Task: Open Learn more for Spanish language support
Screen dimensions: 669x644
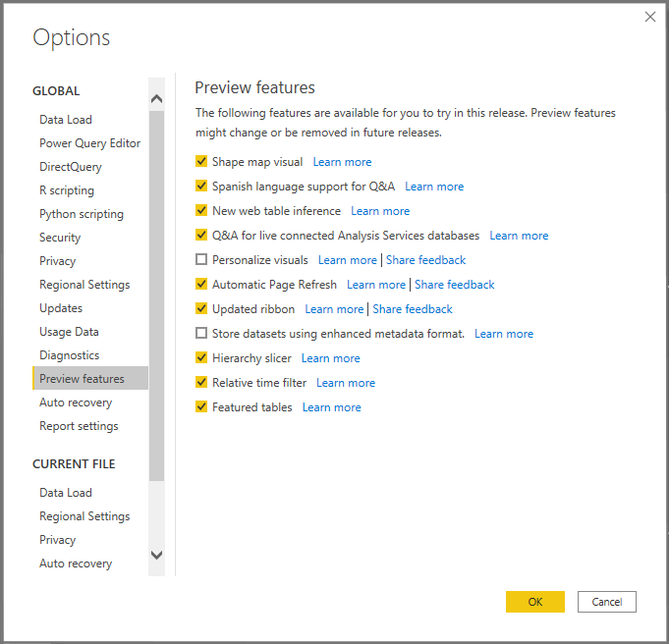Action: point(434,187)
